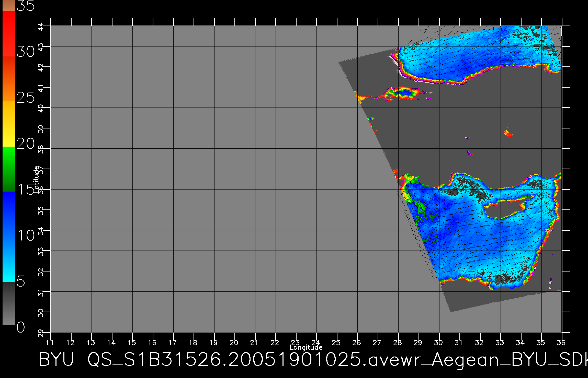Select the green segment of the colorbar
The width and height of the screenshot is (588, 378).
(x=9, y=169)
